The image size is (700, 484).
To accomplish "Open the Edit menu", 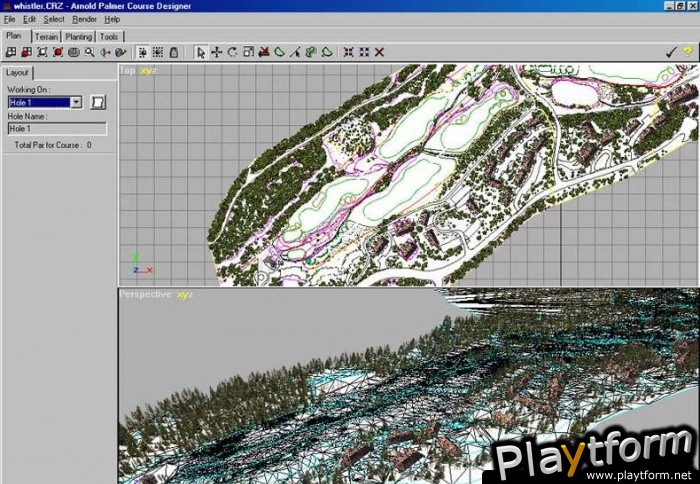I will [x=29, y=19].
